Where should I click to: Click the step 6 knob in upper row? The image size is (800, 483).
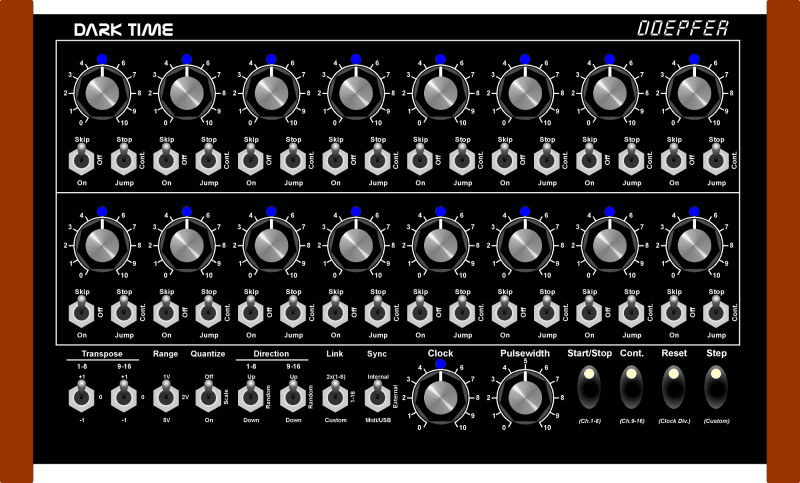point(525,93)
